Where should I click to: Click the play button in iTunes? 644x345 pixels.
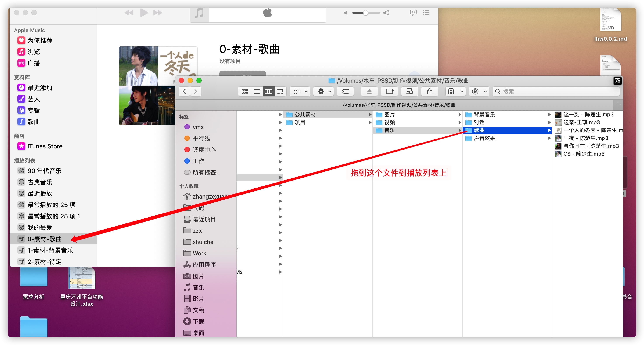(144, 12)
